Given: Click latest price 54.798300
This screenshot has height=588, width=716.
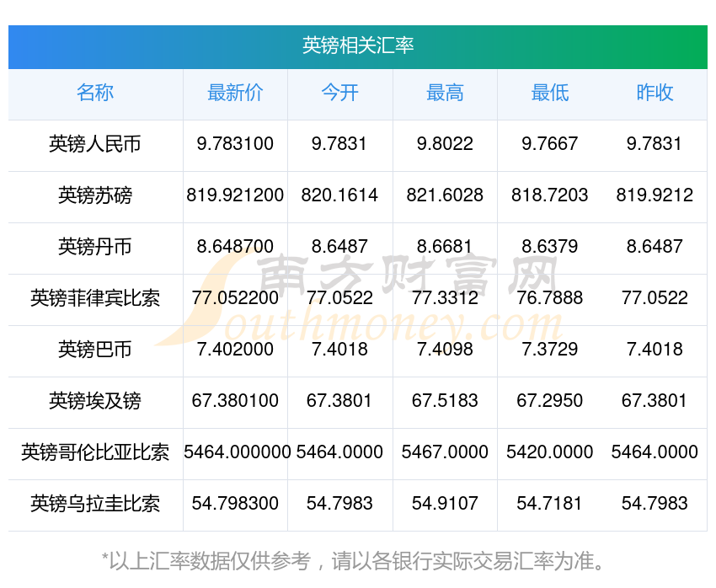Looking at the screenshot, I should tap(235, 504).
